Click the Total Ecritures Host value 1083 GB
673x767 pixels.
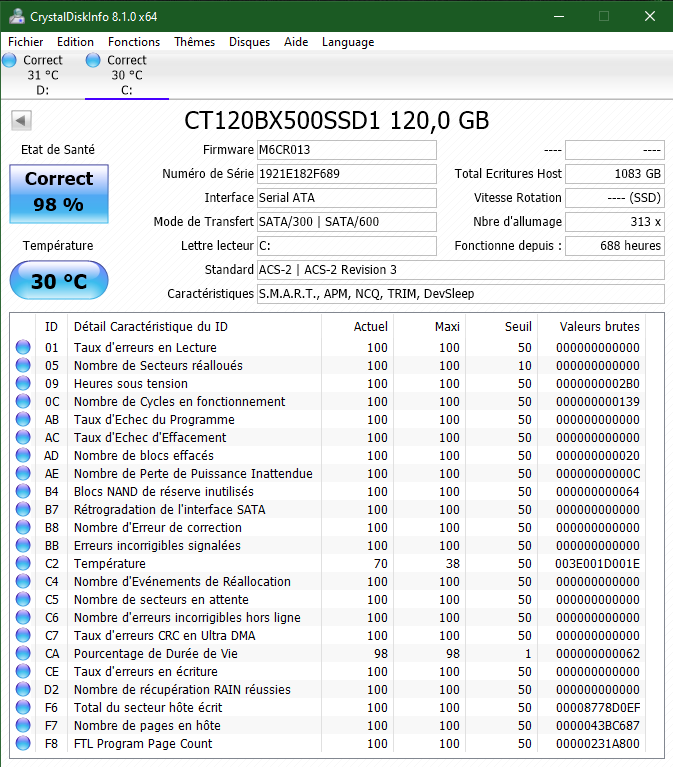(x=615, y=174)
